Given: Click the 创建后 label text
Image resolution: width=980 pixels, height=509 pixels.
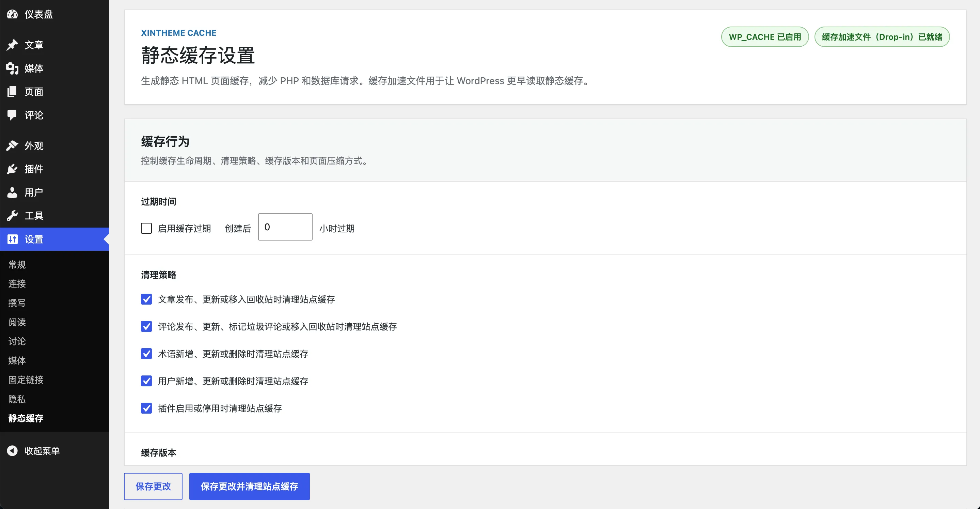Looking at the screenshot, I should point(238,228).
